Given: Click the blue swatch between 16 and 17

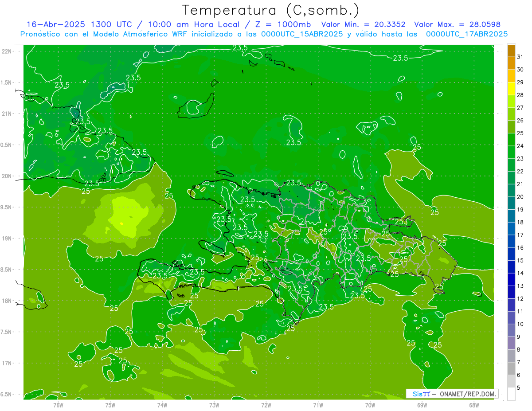Looking at the screenshot, I should coord(512,241).
